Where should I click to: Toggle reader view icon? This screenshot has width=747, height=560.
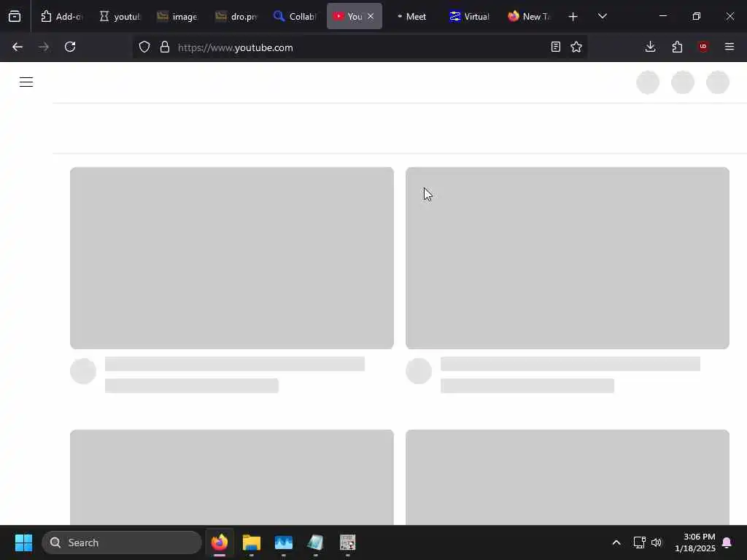click(555, 47)
